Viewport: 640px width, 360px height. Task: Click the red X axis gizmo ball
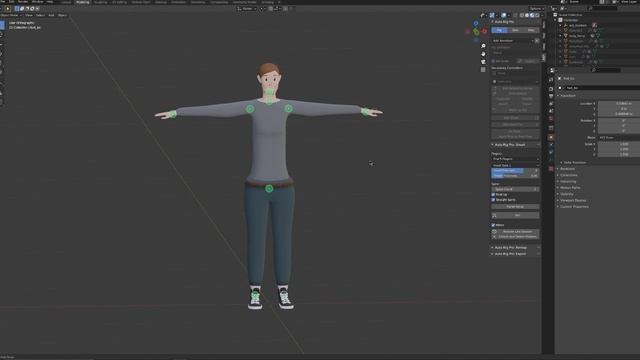tap(484, 31)
